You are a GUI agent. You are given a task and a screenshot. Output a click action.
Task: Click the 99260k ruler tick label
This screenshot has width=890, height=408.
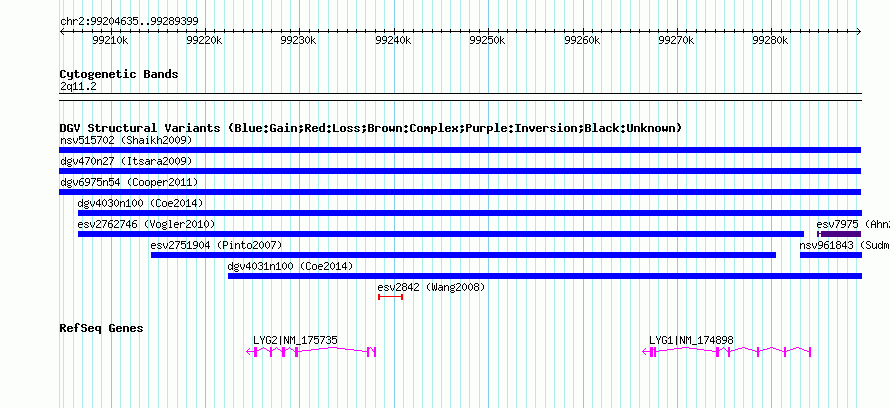pyautogui.click(x=582, y=40)
